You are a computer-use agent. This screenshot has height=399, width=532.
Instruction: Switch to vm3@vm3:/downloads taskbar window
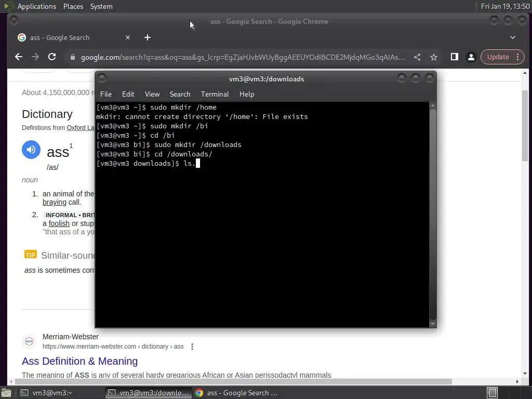tap(148, 393)
